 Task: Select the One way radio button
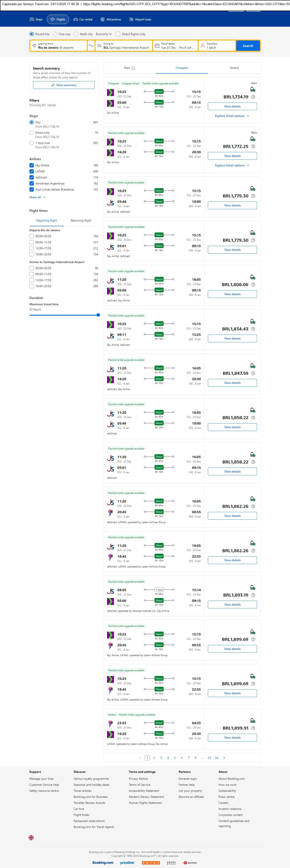pyautogui.click(x=55, y=34)
